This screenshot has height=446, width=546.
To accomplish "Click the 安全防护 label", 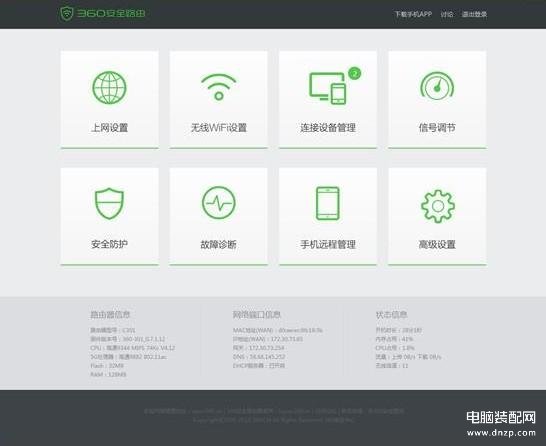I will pos(109,244).
